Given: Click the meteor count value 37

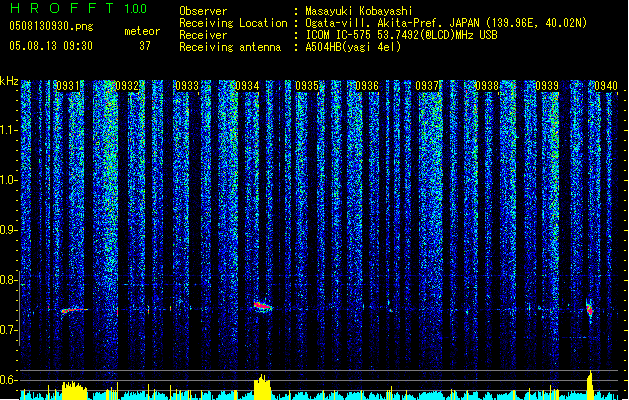Looking at the screenshot, I should click(145, 46).
